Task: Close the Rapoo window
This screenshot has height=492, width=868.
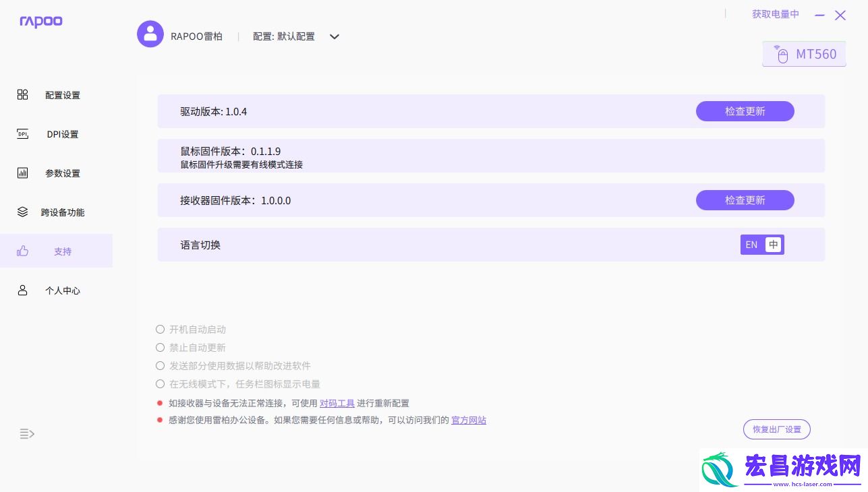Action: [840, 15]
